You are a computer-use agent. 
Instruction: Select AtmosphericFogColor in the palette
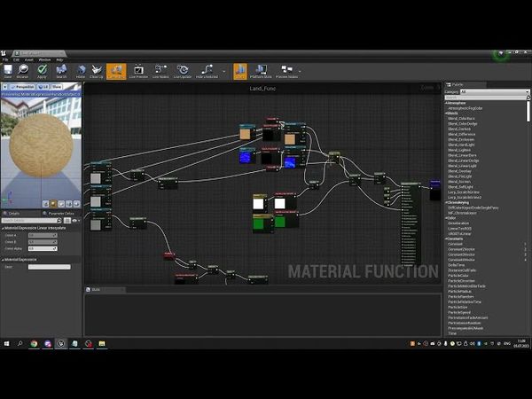click(465, 108)
